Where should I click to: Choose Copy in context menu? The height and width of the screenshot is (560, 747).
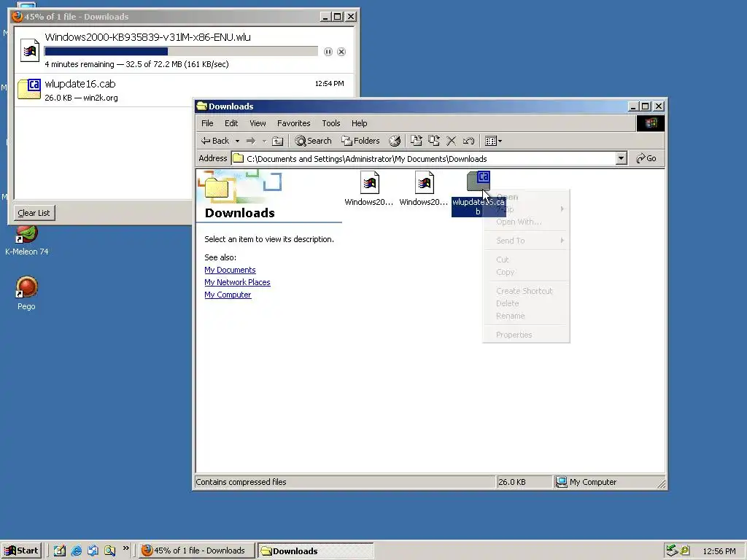(x=526, y=272)
